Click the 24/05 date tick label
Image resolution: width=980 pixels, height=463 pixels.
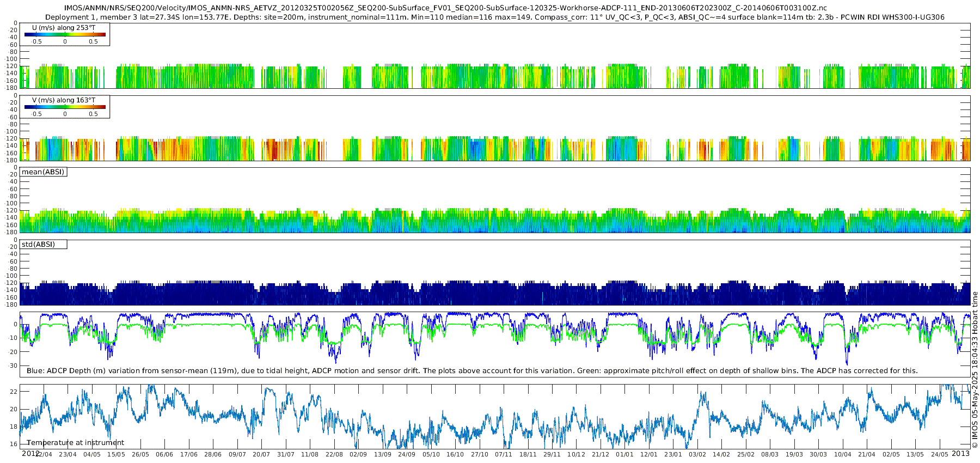point(939,454)
